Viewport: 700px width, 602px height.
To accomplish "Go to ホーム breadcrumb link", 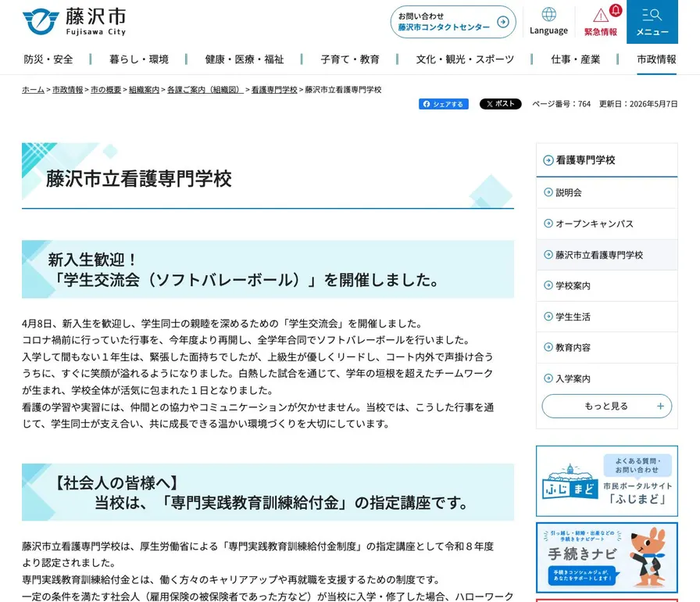I will click(x=33, y=90).
